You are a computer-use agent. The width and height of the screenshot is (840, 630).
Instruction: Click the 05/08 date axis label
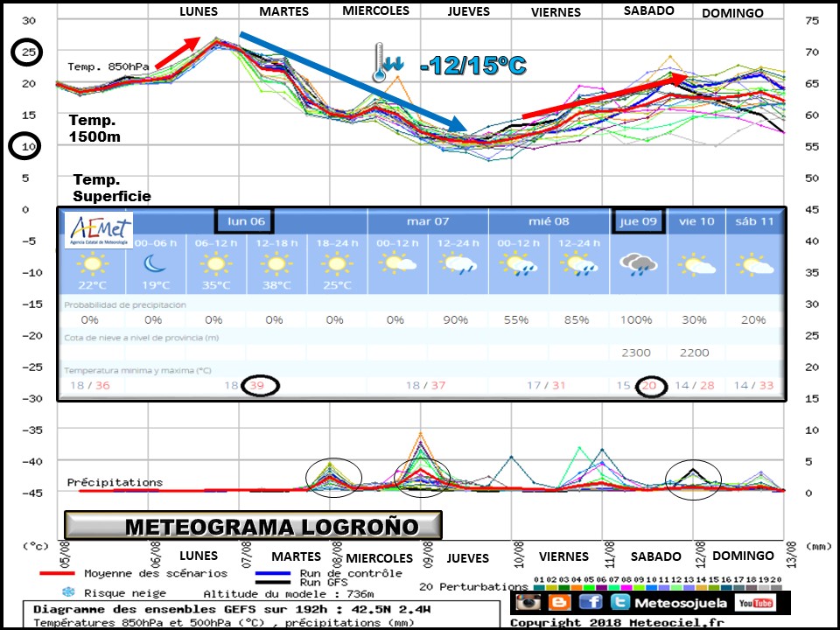65,553
